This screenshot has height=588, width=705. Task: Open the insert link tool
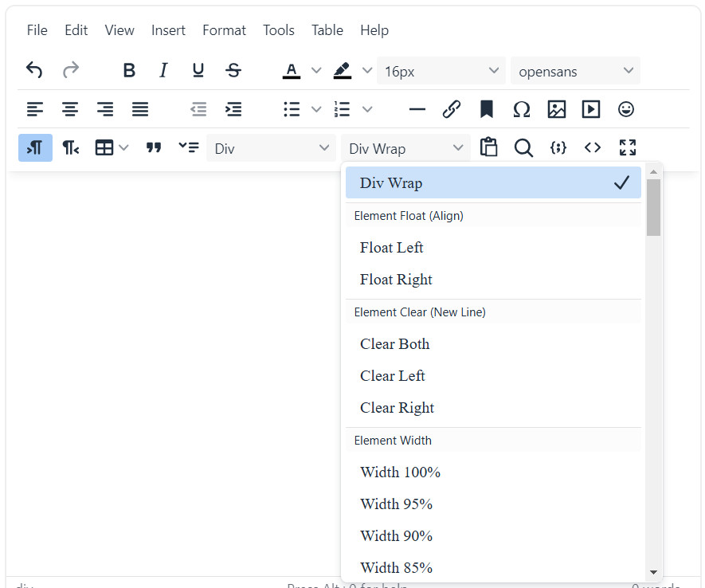point(452,109)
